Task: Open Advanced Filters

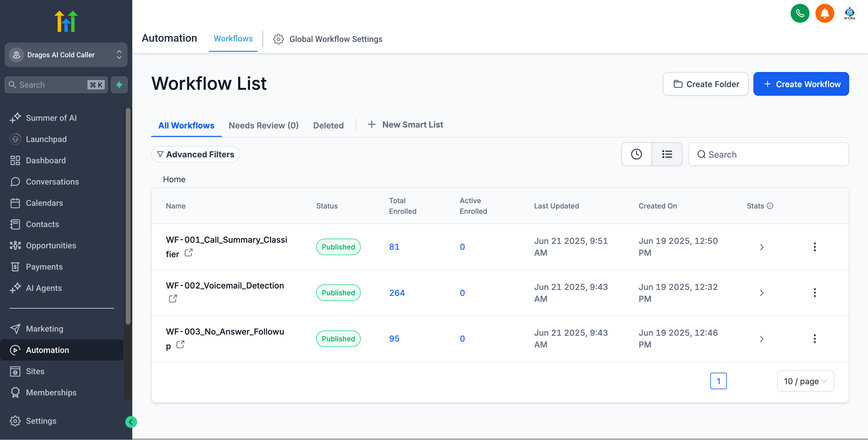Action: (x=195, y=154)
